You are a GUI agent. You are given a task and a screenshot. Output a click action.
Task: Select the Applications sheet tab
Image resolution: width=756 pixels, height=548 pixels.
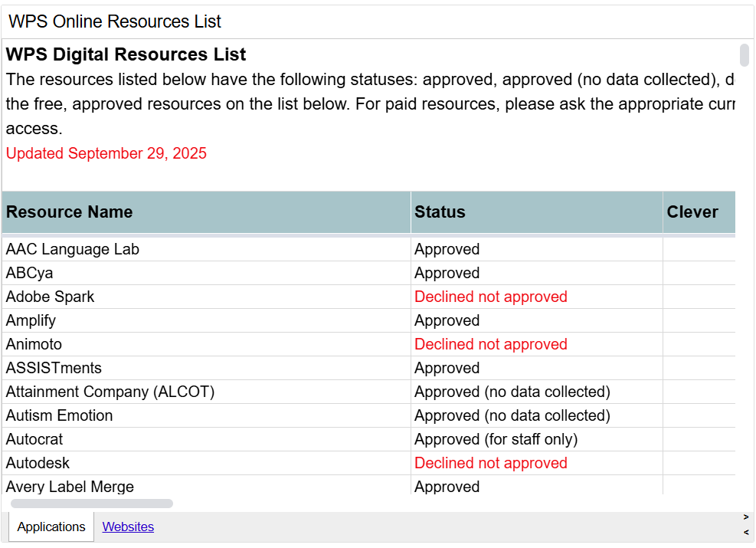coord(51,527)
